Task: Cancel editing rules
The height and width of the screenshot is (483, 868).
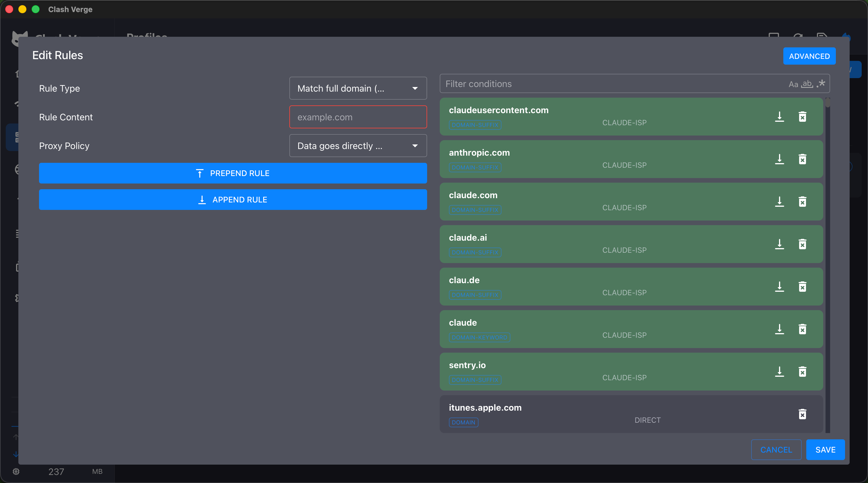Action: [776, 450]
